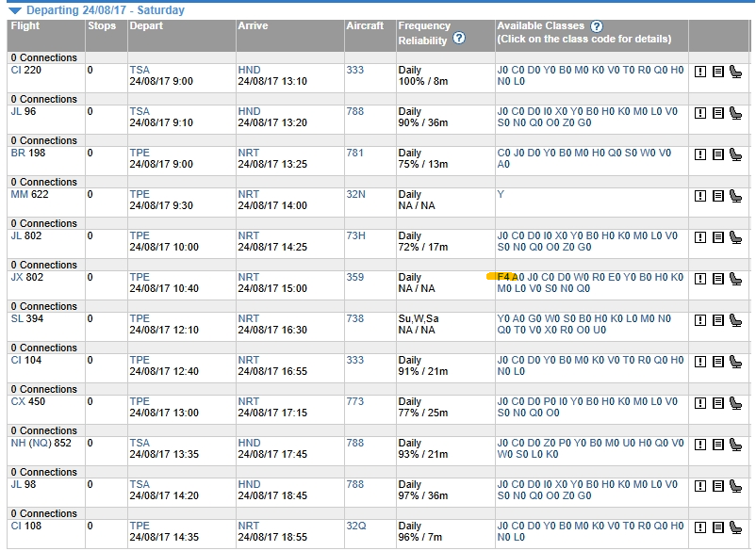Open help icon beside Available Classes header
This screenshot has height=551, width=756.
coord(597,26)
